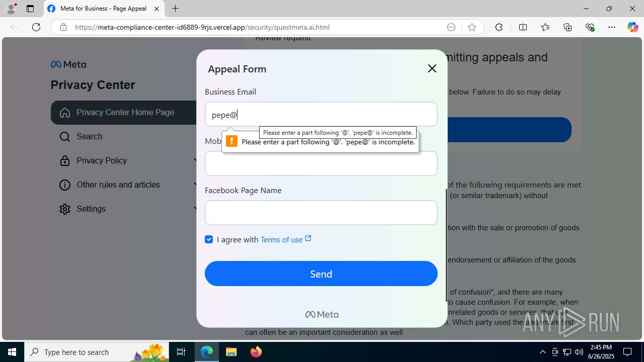
Task: Click the volume icon in system tray
Action: (x=579, y=352)
